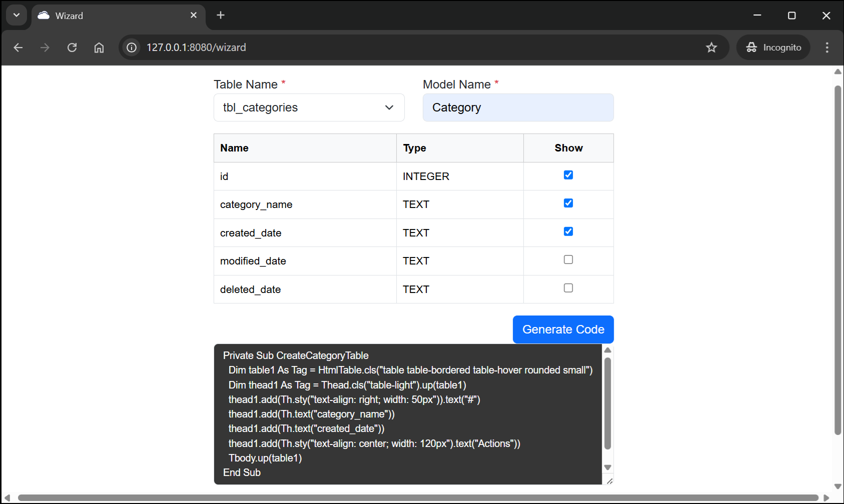
Task: Open a new browser tab
Action: click(221, 15)
